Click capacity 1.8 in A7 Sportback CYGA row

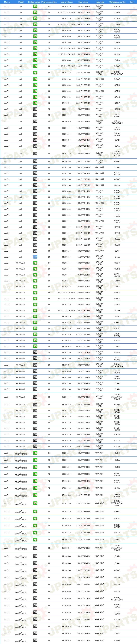49,453
